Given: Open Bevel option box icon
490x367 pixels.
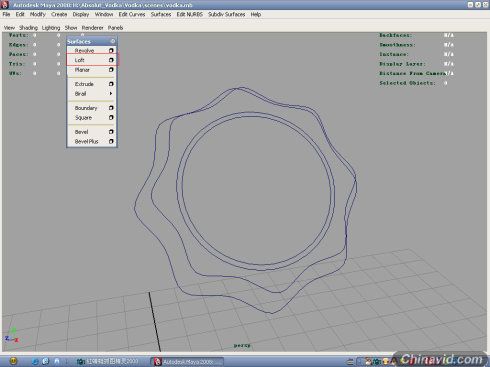Looking at the screenshot, I should point(111,132).
